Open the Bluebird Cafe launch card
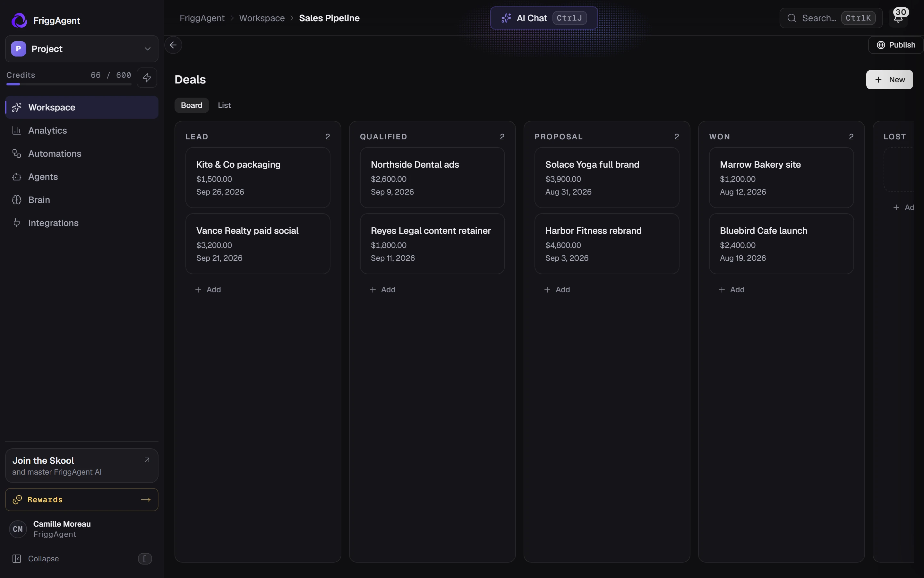The width and height of the screenshot is (924, 578). coord(781,244)
